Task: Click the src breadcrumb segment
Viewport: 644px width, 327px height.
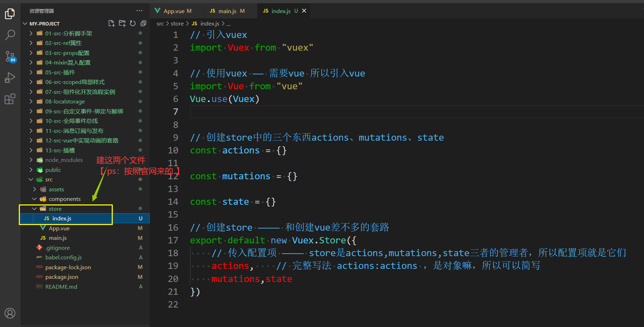Action: click(160, 23)
